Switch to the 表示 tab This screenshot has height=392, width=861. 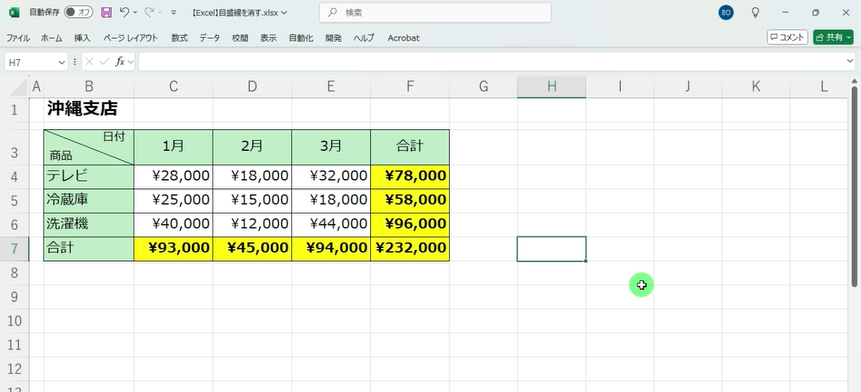pyautogui.click(x=269, y=38)
